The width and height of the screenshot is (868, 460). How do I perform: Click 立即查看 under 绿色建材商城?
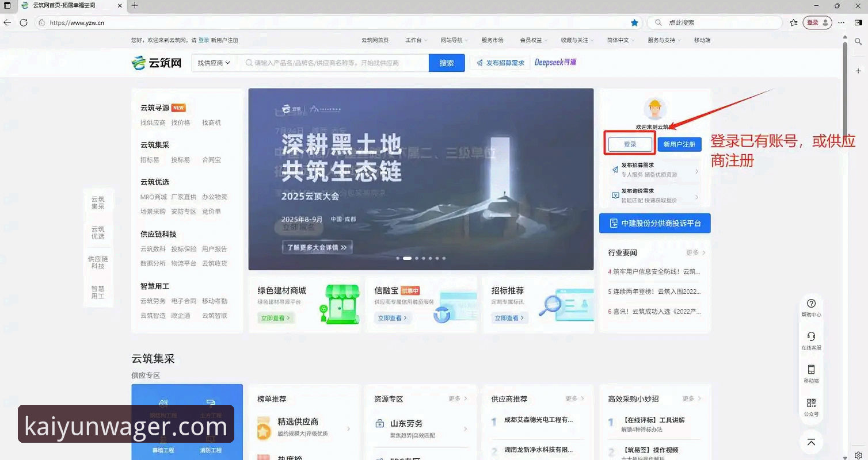pos(276,317)
